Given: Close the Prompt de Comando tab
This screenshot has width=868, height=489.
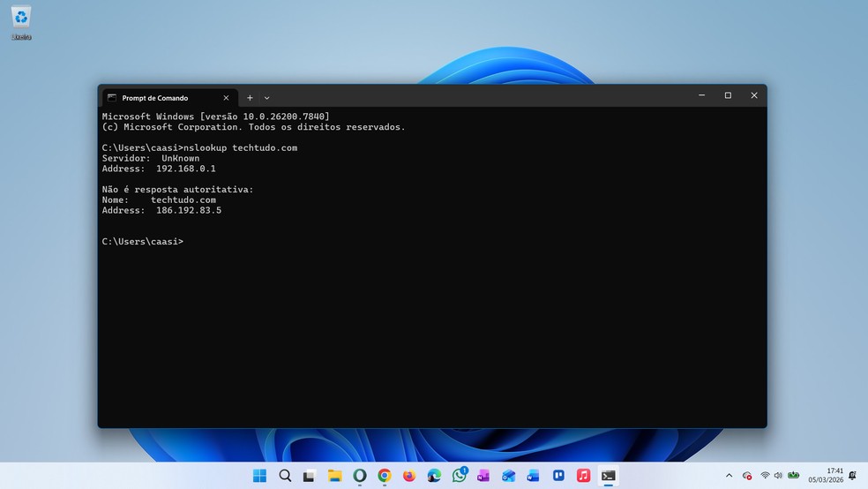Looking at the screenshot, I should coord(226,98).
